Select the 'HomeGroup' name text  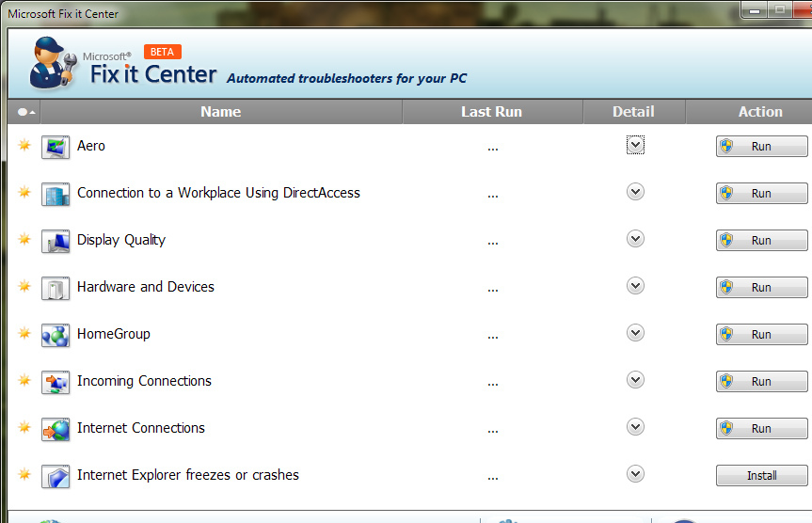(114, 334)
